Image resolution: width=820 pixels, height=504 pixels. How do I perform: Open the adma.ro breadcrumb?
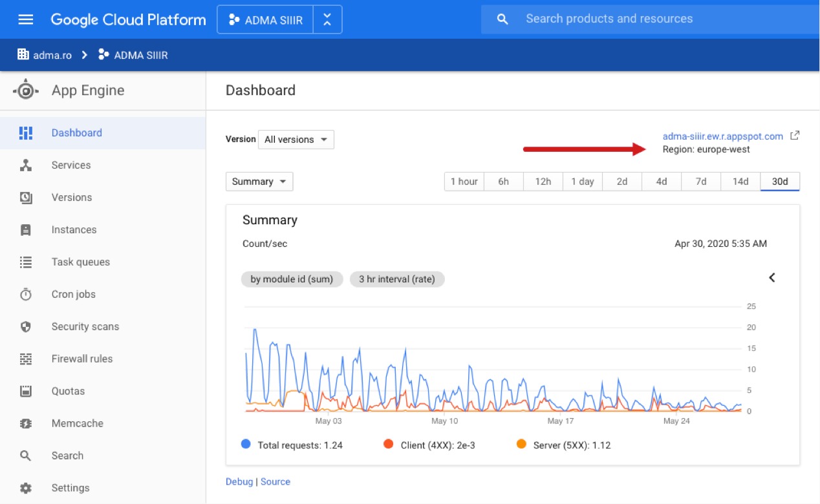pyautogui.click(x=52, y=55)
